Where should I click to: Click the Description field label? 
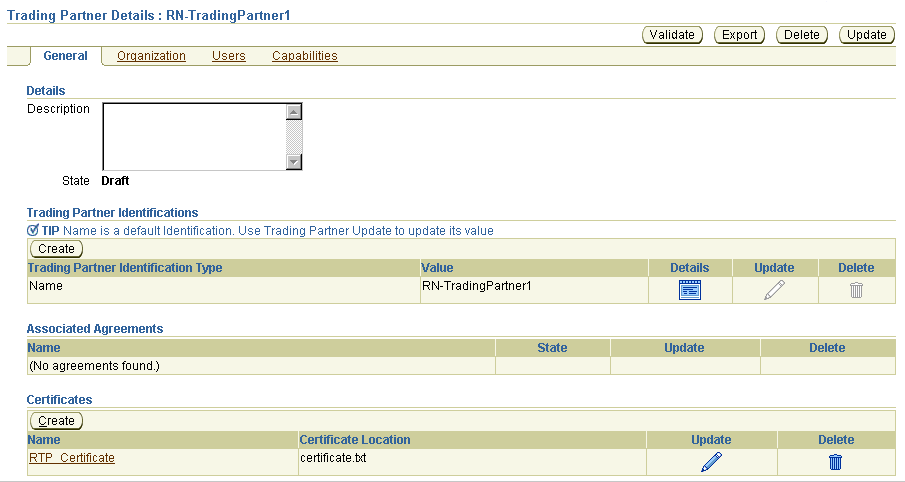point(58,109)
